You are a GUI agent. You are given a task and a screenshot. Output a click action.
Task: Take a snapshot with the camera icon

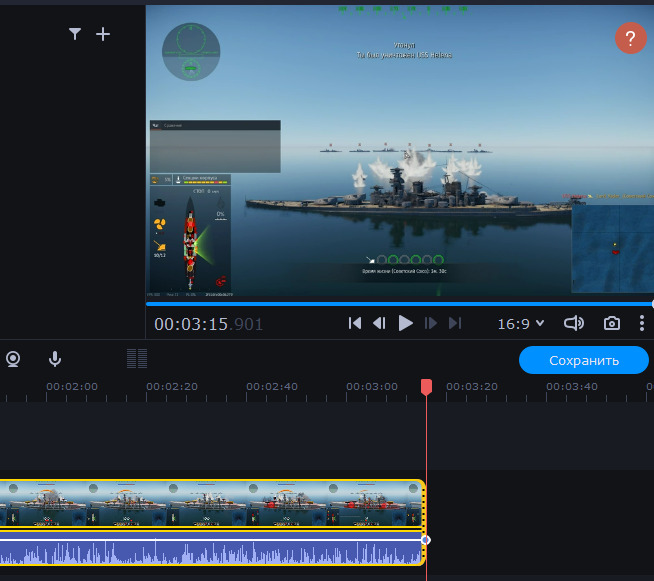(x=611, y=323)
